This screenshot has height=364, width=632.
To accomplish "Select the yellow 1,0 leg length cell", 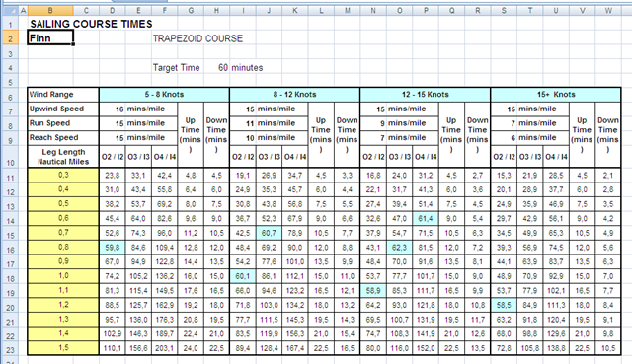I will click(63, 276).
